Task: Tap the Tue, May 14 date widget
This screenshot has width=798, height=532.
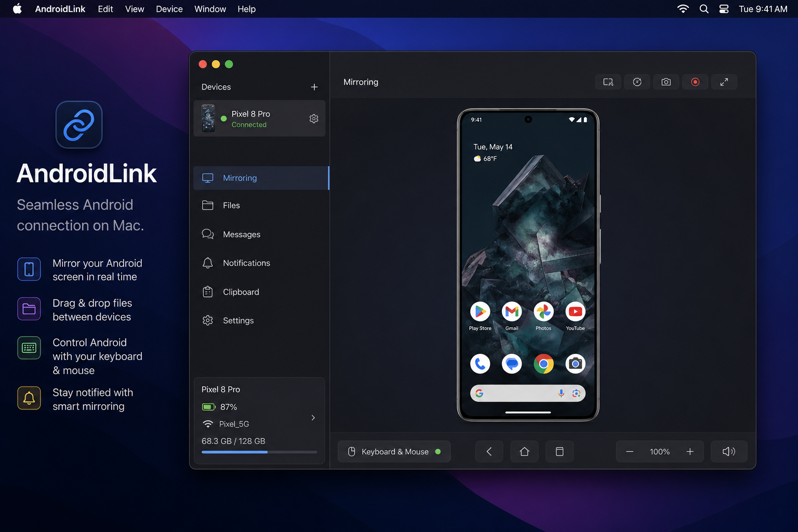Action: [x=493, y=147]
